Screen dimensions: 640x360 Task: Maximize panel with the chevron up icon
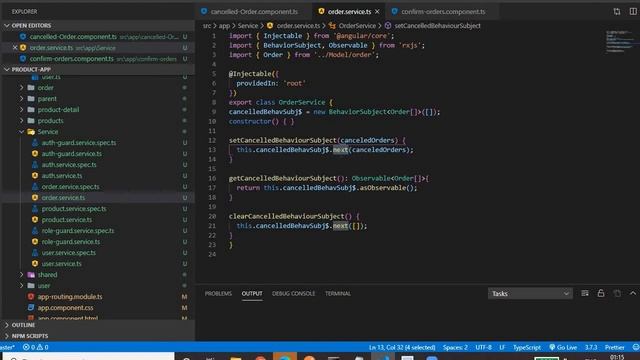click(x=632, y=293)
